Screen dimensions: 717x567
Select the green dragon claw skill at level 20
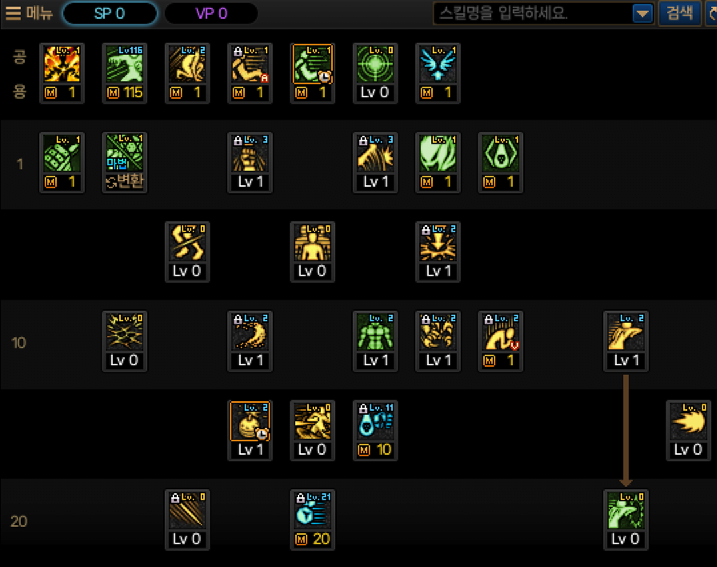coord(626,511)
